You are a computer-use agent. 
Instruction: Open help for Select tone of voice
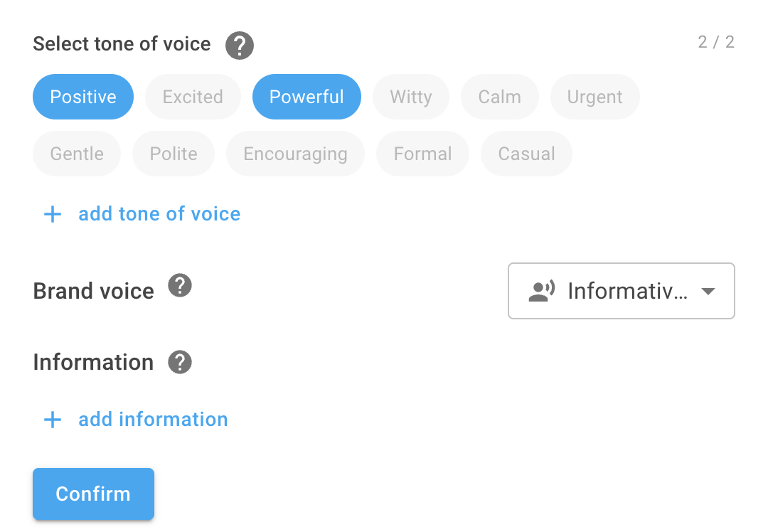240,46
